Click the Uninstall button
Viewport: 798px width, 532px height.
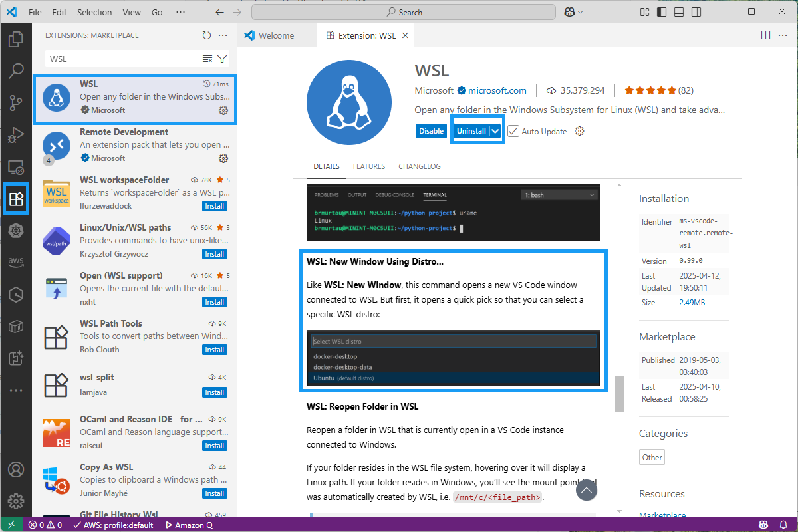point(471,131)
